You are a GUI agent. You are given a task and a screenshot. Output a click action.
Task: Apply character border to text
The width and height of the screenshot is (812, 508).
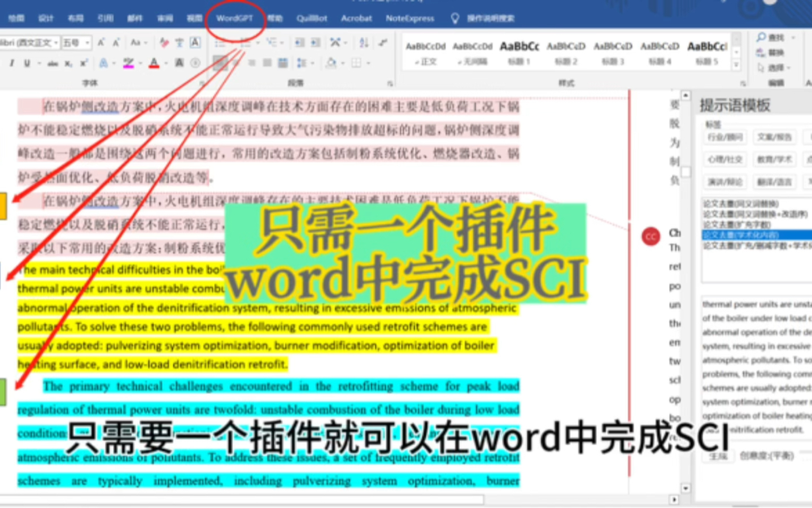(195, 42)
